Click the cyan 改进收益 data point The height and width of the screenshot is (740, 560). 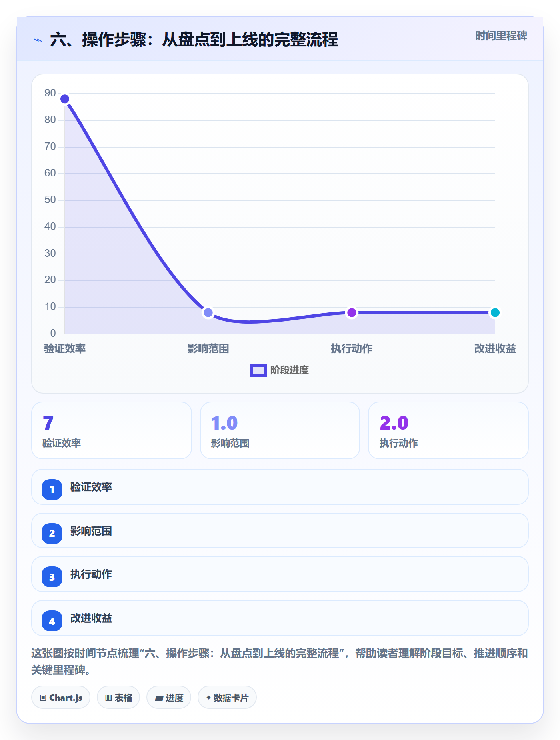click(495, 312)
